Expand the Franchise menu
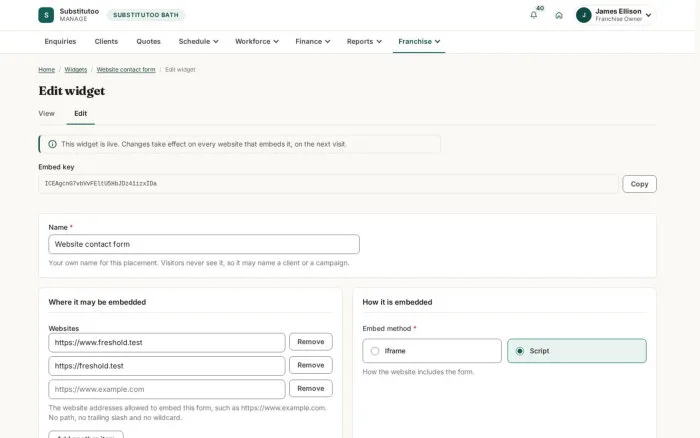The image size is (700, 438). [x=419, y=42]
